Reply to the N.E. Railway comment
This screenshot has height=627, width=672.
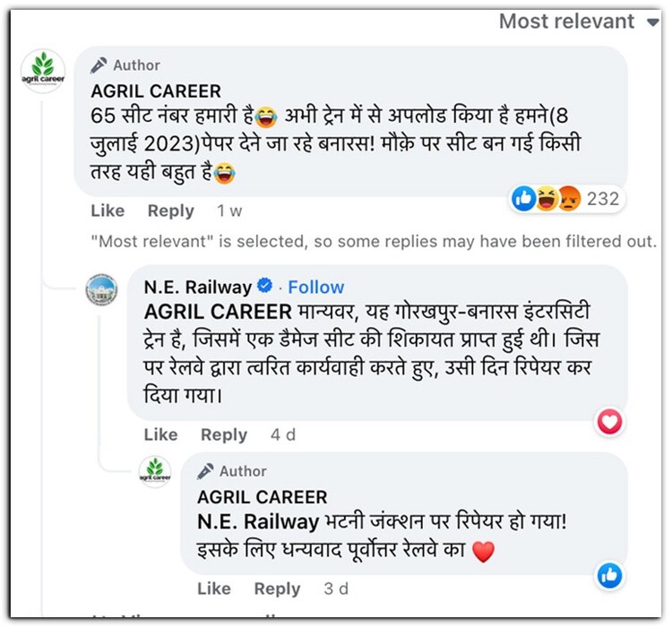[223, 434]
